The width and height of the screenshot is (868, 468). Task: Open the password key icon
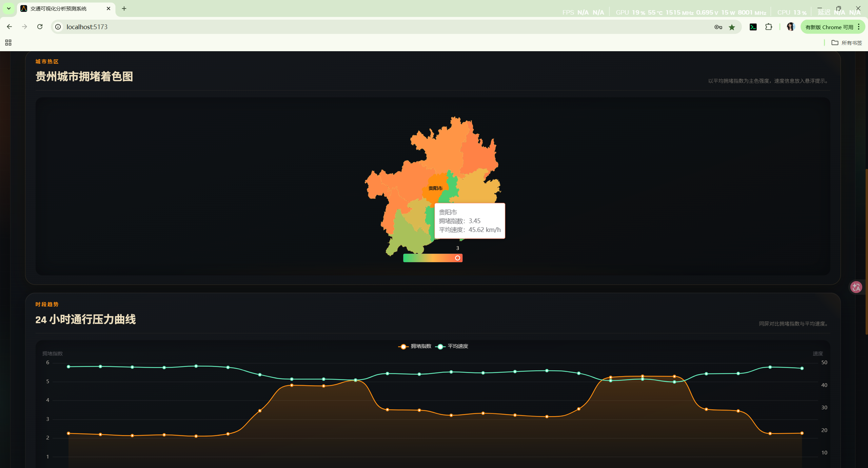718,27
